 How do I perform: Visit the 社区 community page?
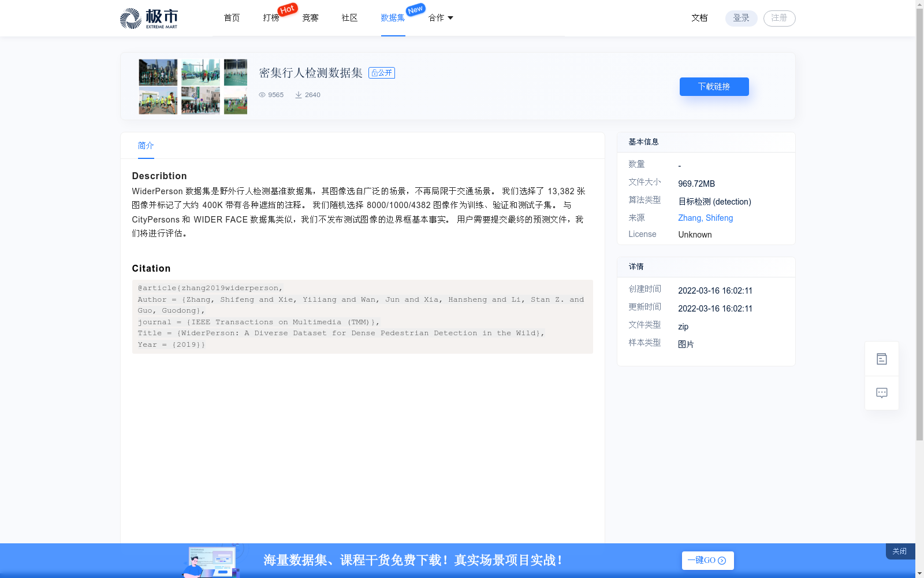point(349,18)
